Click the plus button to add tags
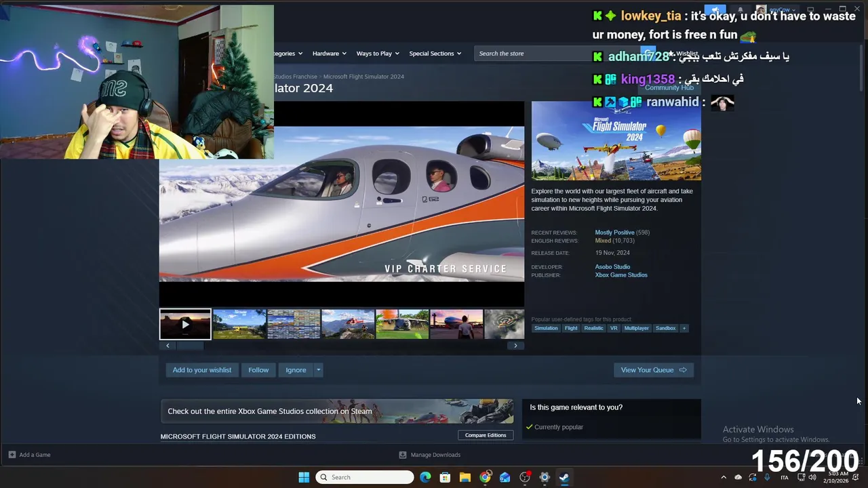Viewport: 868px width, 488px height. [x=684, y=328]
